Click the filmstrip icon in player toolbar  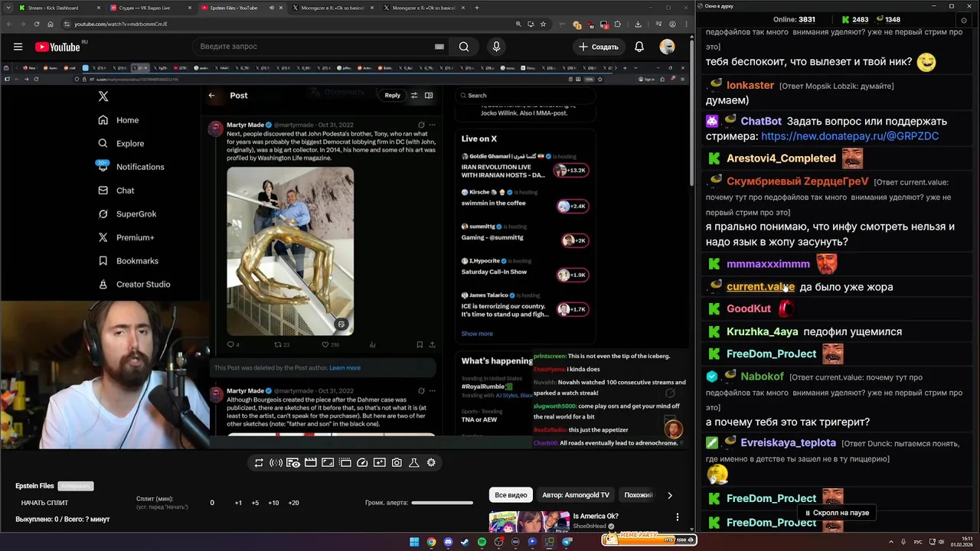(x=345, y=463)
